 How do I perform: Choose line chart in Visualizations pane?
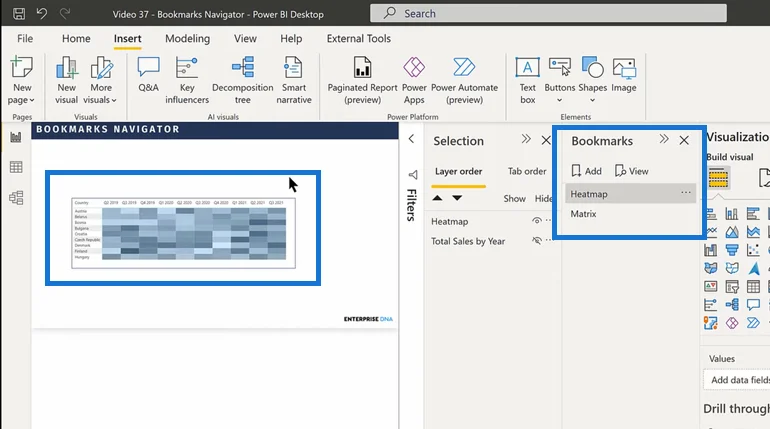click(711, 232)
